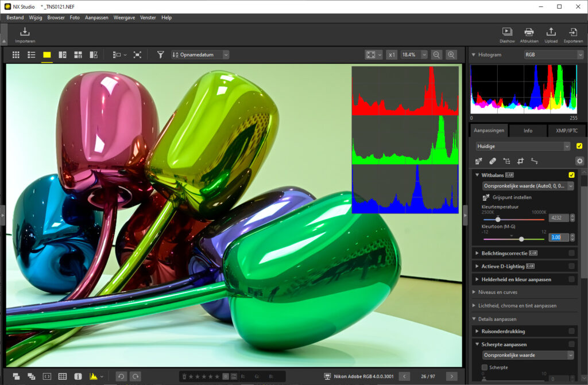Click the Importeren icon
The width and height of the screenshot is (588, 385).
click(x=25, y=32)
